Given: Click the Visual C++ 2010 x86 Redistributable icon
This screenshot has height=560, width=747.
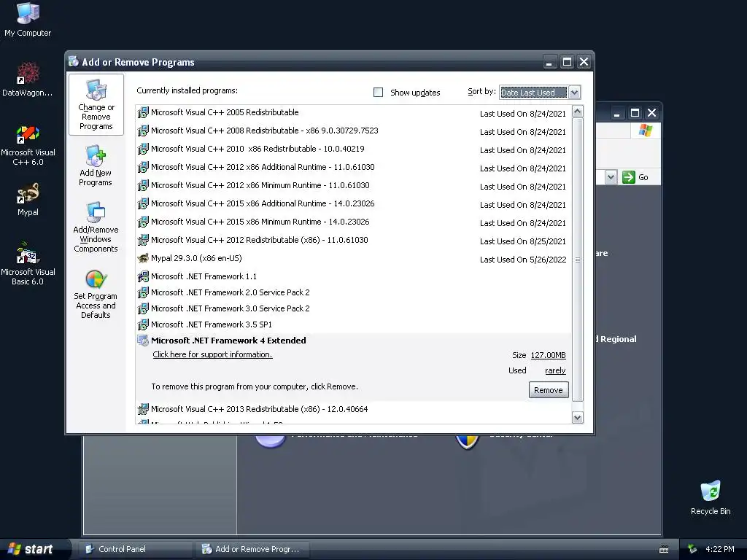Looking at the screenshot, I should pyautogui.click(x=143, y=149).
